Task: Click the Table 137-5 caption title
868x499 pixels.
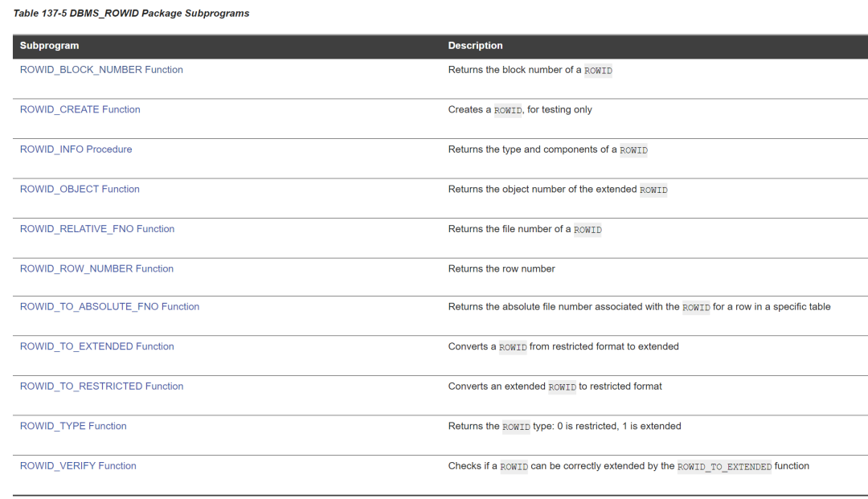Action: [x=131, y=14]
